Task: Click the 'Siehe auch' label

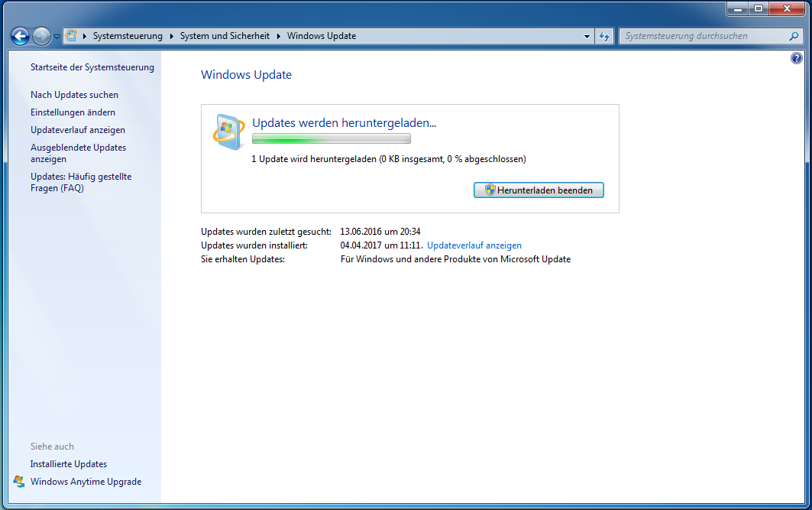Action: [x=52, y=447]
